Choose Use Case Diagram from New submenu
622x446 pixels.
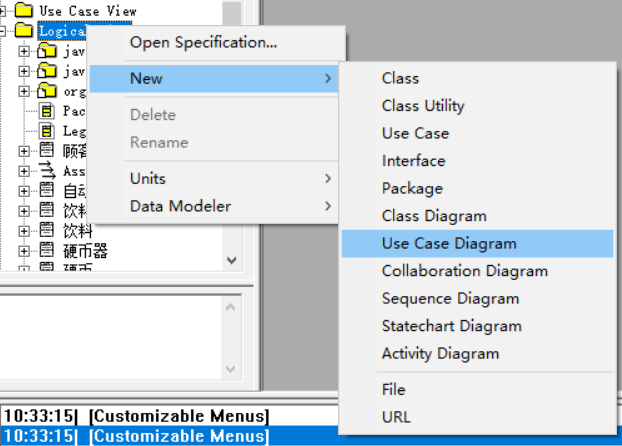[x=449, y=243]
